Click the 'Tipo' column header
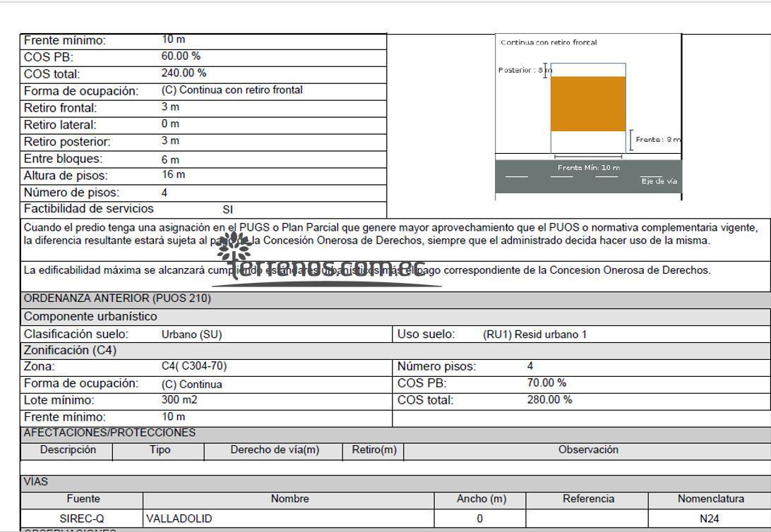Image resolution: width=771 pixels, height=532 pixels. tap(160, 450)
